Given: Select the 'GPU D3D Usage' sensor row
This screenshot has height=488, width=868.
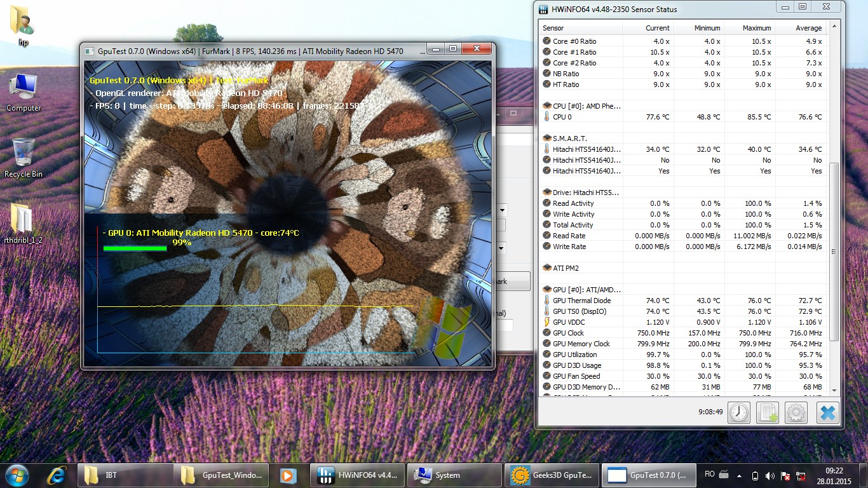Looking at the screenshot, I should pyautogui.click(x=682, y=365).
